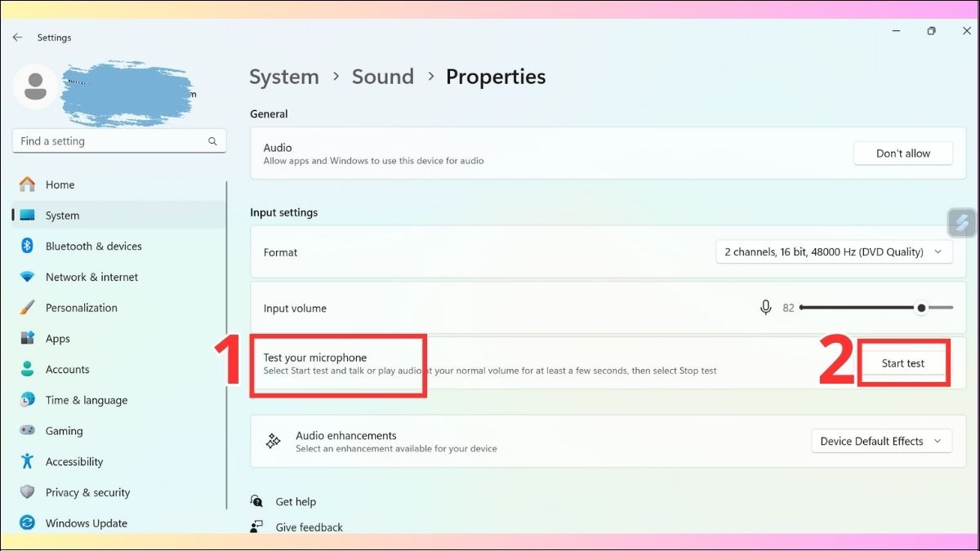The height and width of the screenshot is (551, 980).
Task: Click the General section heading
Action: (269, 113)
